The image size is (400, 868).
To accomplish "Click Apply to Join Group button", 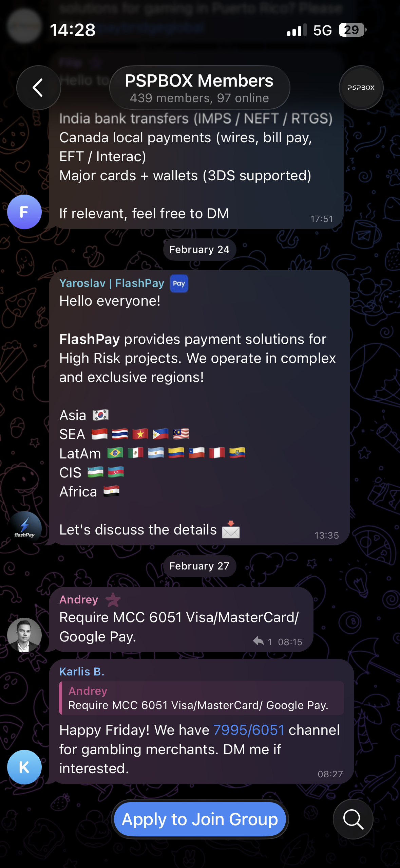I will (200, 819).
